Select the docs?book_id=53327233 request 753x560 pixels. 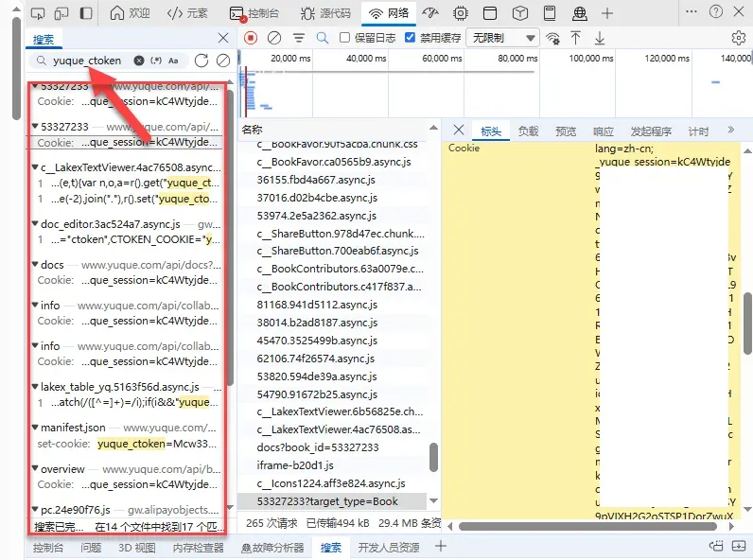[318, 447]
